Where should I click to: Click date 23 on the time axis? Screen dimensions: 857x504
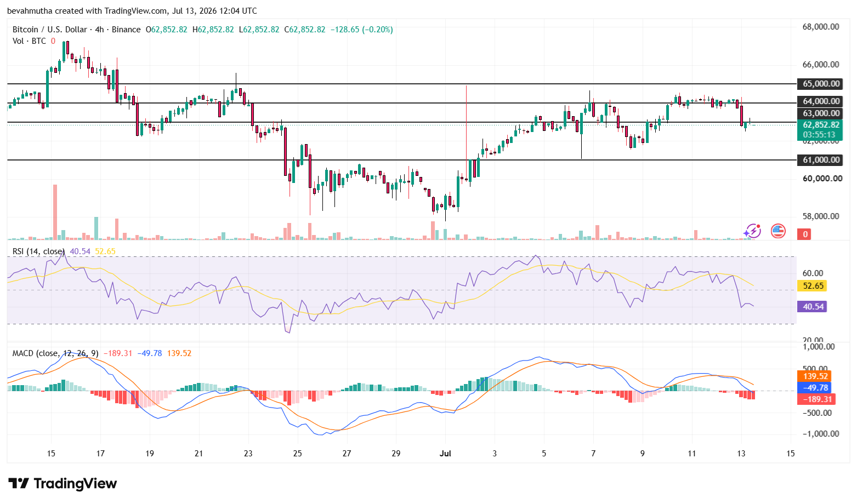coord(248,454)
